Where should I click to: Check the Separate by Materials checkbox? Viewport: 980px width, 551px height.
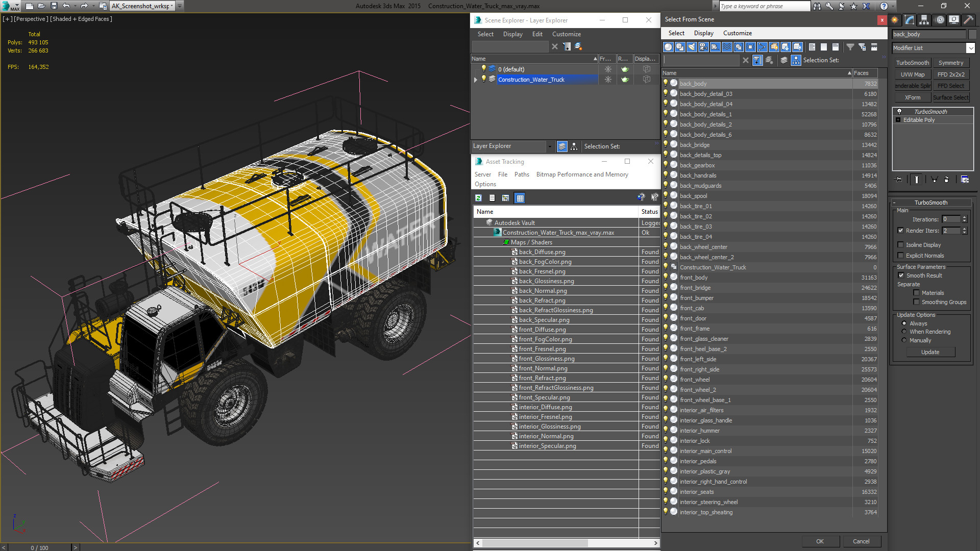pyautogui.click(x=917, y=293)
